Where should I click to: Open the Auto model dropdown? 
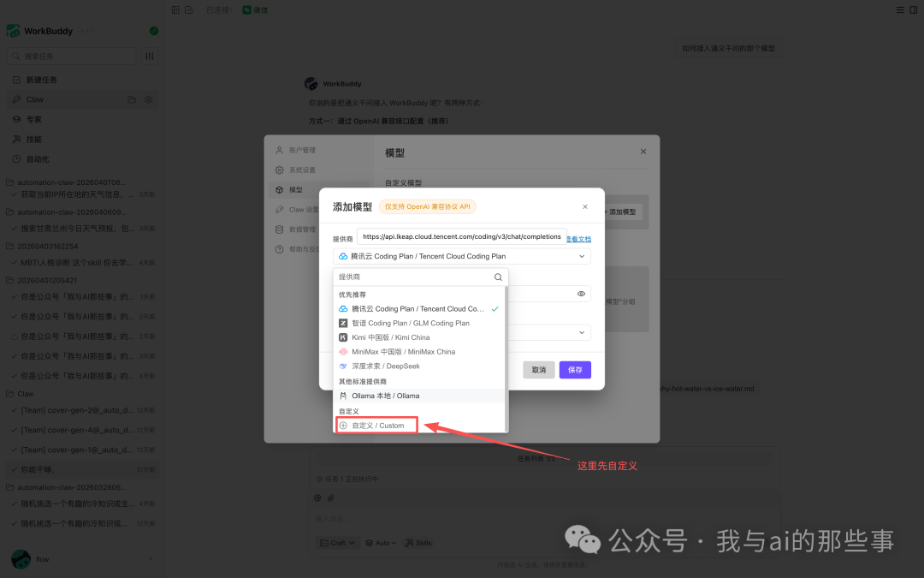(x=381, y=543)
